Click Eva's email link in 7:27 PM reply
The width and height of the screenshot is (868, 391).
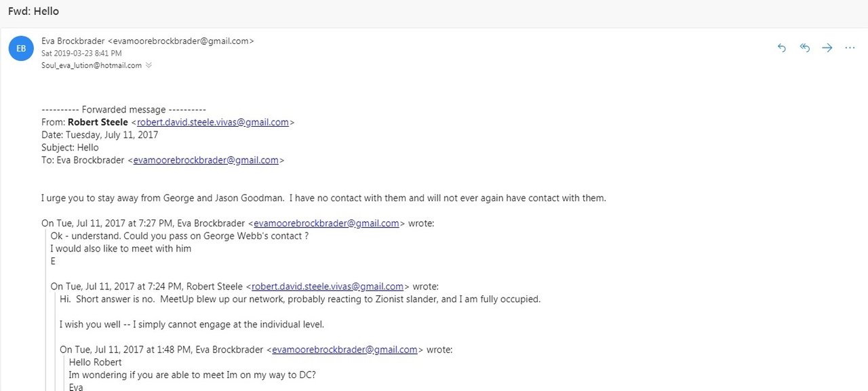(326, 224)
